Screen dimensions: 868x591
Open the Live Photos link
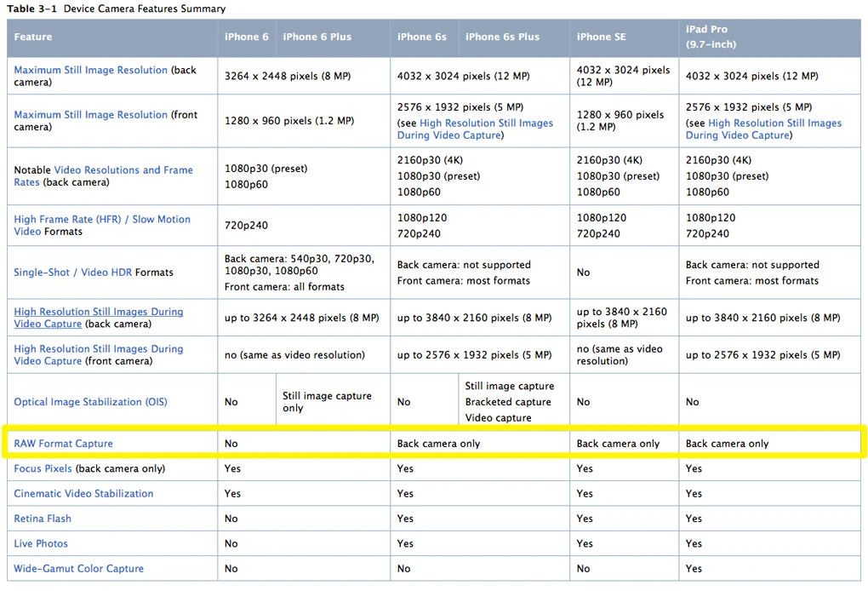pyautogui.click(x=41, y=543)
